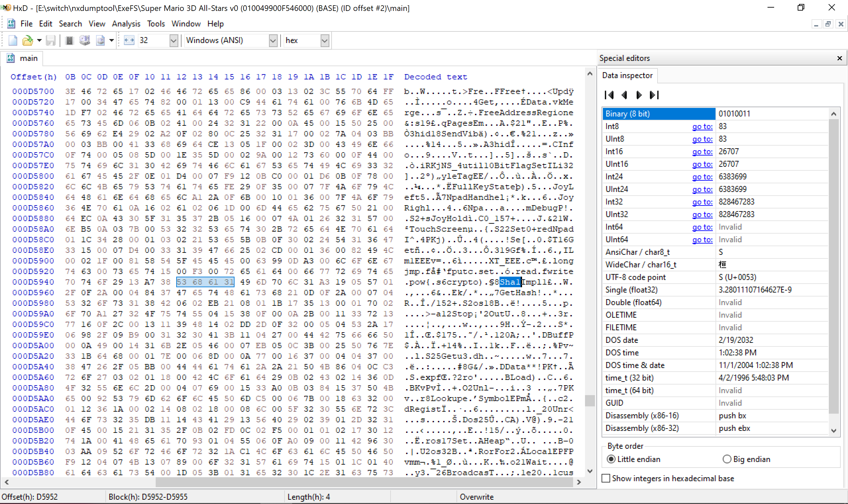Select the Binary (8 bit) row

pyautogui.click(x=715, y=114)
